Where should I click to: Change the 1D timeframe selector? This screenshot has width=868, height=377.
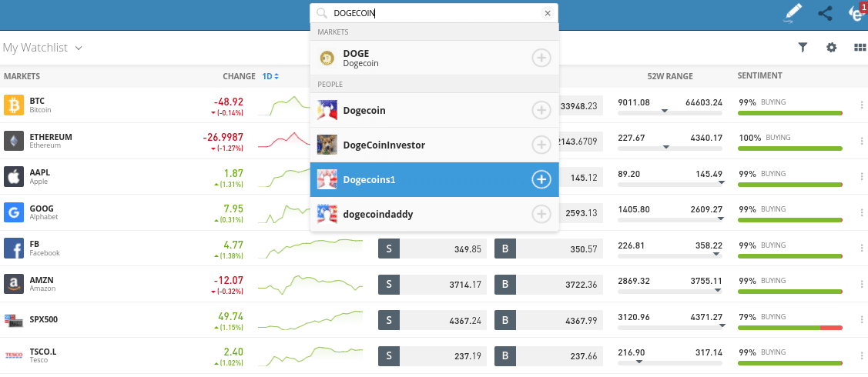(270, 76)
